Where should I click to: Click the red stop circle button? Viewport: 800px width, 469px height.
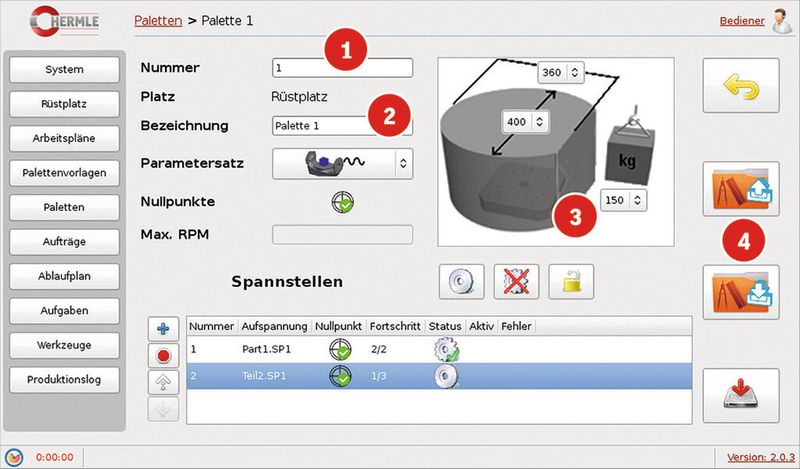(163, 356)
